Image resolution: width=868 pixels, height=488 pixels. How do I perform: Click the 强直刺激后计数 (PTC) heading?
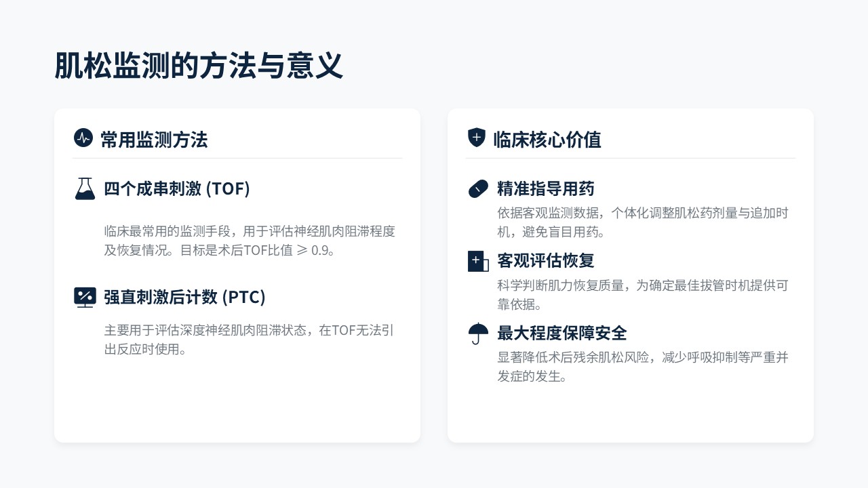pyautogui.click(x=184, y=297)
